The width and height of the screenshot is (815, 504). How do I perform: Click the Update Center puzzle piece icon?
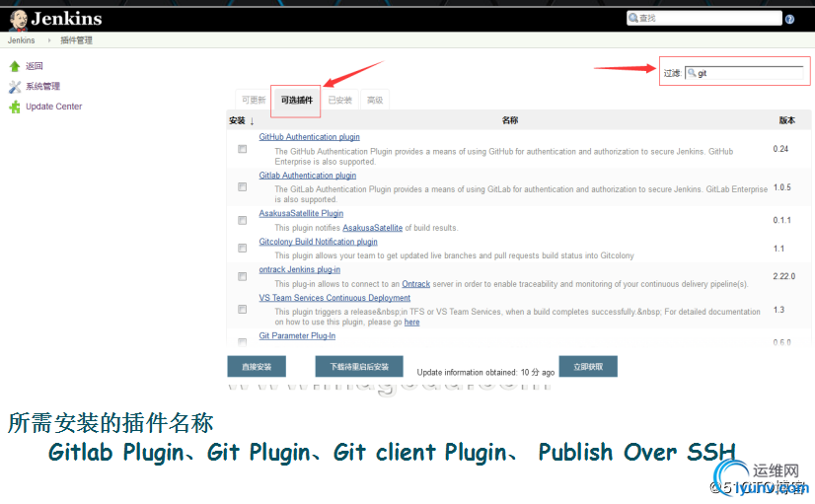pos(15,108)
